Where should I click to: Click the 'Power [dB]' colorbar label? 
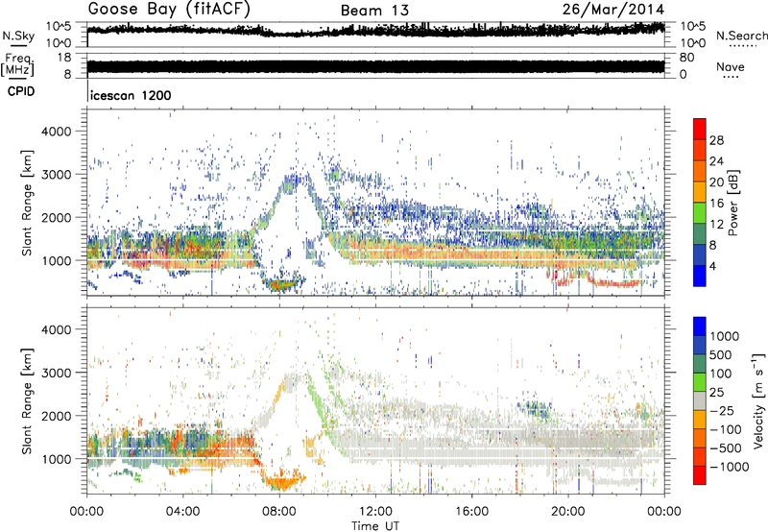732,203
